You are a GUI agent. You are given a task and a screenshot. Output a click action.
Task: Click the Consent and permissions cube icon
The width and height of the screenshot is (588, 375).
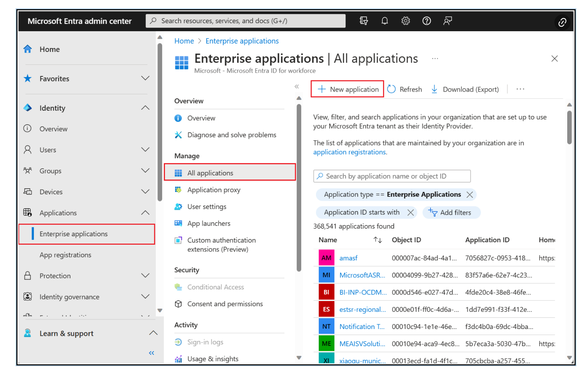coord(178,304)
